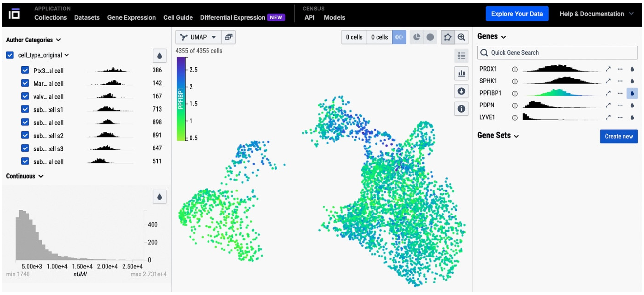Uncheck the sub...cell s3 checkbox
644x295 pixels.
[x=25, y=148]
